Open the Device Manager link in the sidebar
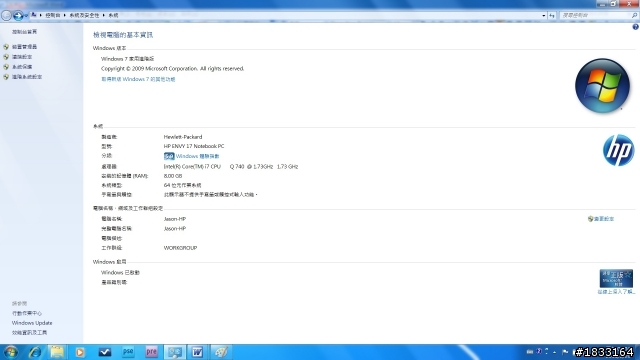The height and width of the screenshot is (360, 640). tap(24, 47)
